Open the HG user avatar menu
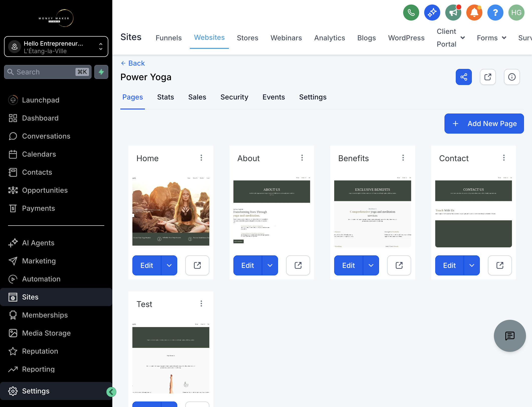 pyautogui.click(x=516, y=13)
